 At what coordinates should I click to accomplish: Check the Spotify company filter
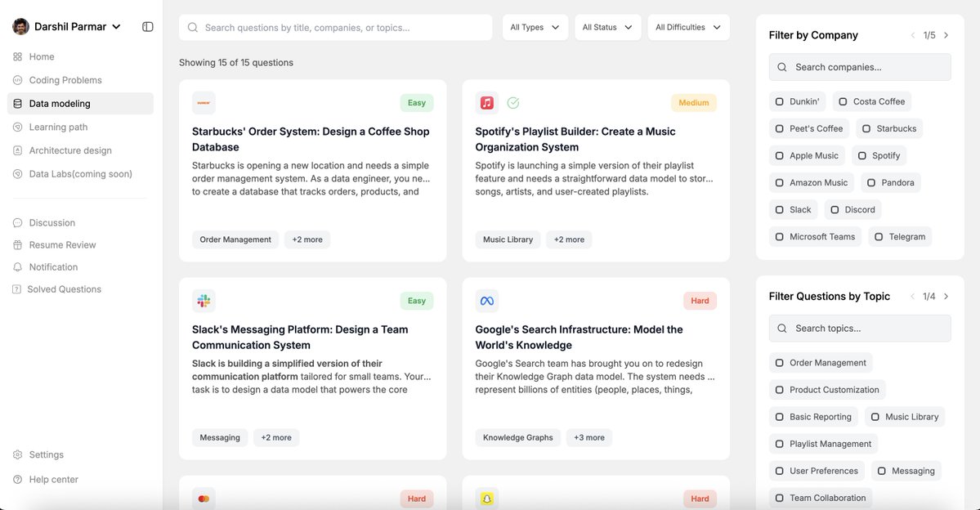[x=861, y=155]
